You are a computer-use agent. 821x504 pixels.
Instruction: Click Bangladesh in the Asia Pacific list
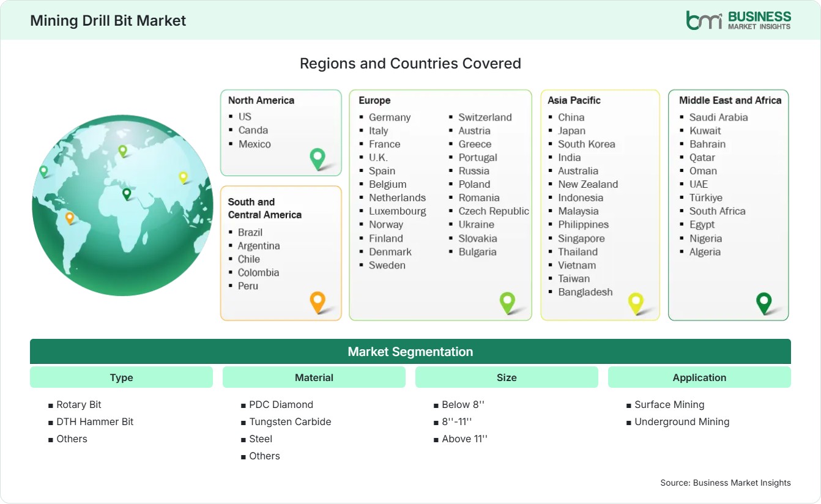point(585,292)
